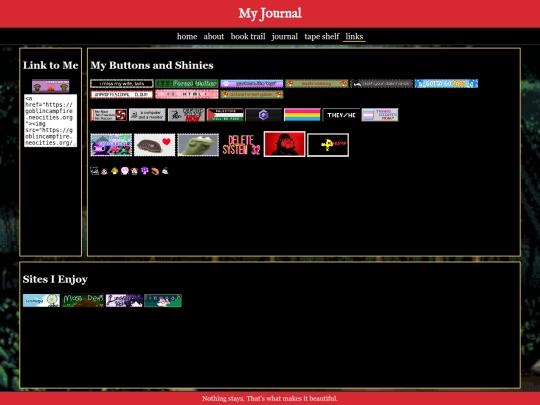Click the yellow mushroom pixel icon
This screenshot has width=540, height=405.
click(x=115, y=171)
